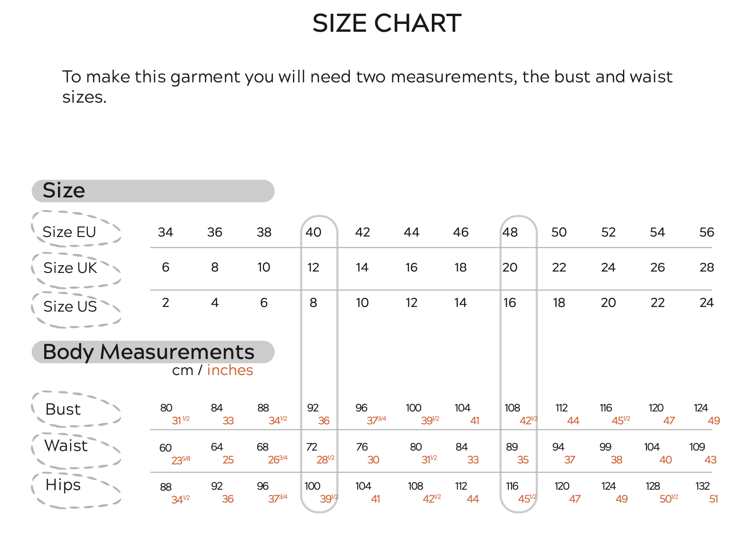Choose EU size 56 in the last column
The image size is (756, 544).
[x=706, y=232]
